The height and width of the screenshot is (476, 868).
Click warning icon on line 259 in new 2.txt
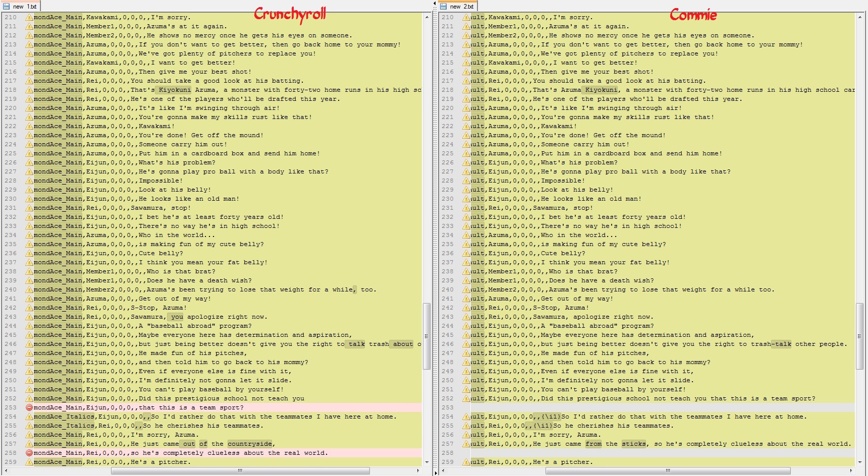[466, 462]
